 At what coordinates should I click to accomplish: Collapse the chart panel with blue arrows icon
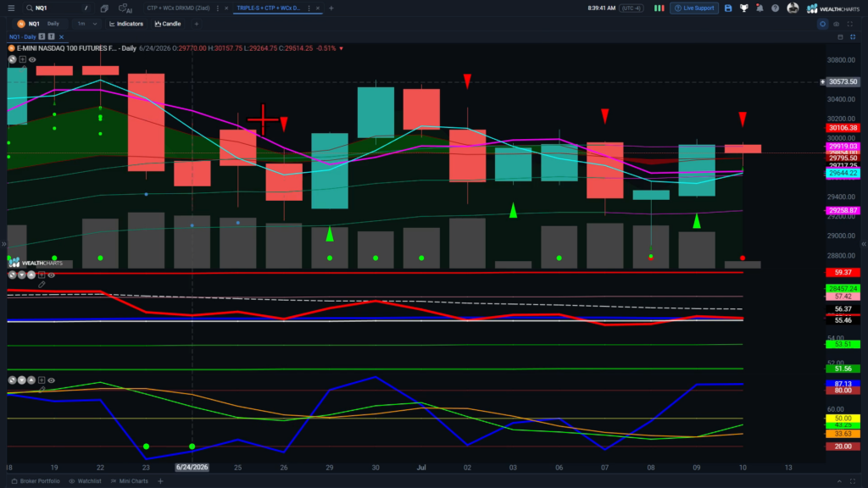point(853,37)
